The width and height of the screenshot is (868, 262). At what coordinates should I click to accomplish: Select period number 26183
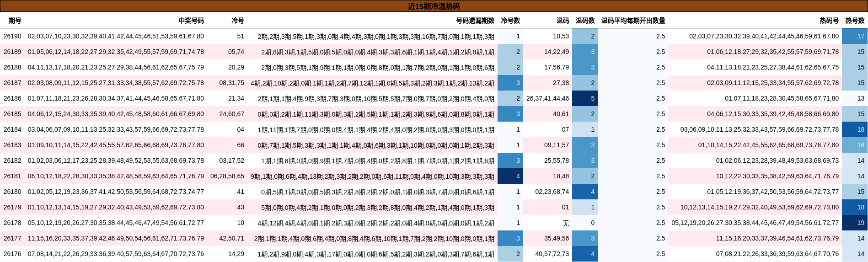tap(12, 145)
